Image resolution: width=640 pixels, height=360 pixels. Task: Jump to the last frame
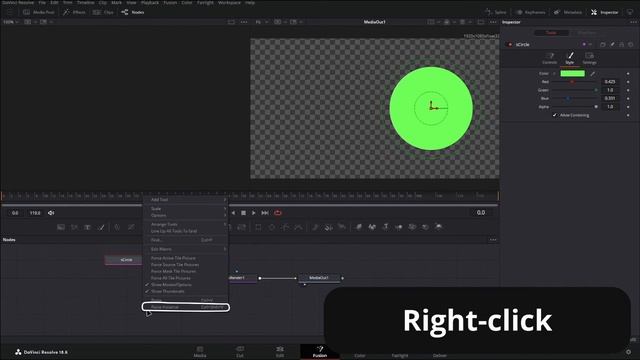pos(265,213)
